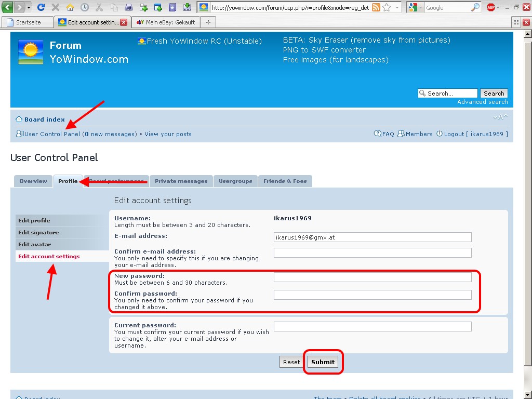
Task: Click the Home icon in the browser toolbar
Action: [x=70, y=7]
